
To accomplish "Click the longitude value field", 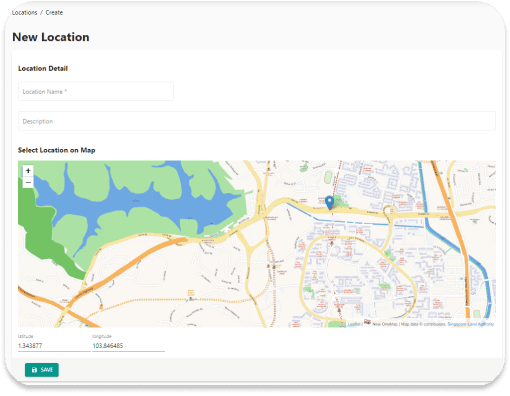I will [x=128, y=346].
